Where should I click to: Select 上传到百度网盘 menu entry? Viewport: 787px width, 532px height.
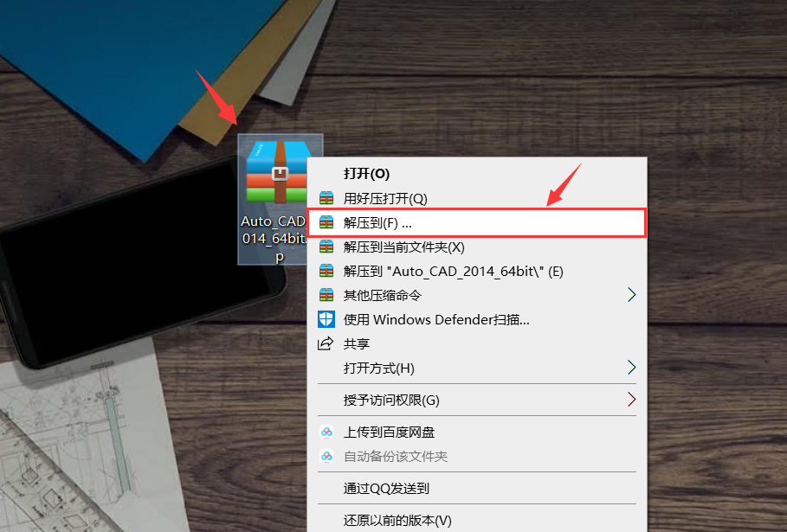point(477,432)
